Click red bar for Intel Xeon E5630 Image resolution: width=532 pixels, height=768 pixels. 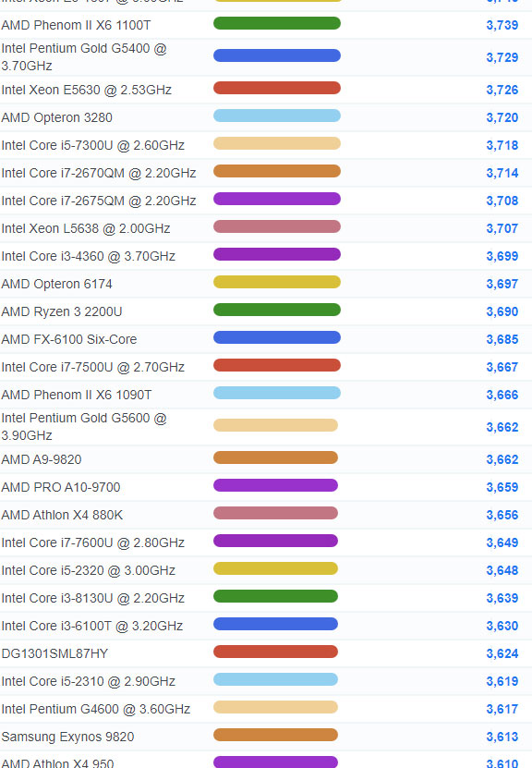point(277,88)
